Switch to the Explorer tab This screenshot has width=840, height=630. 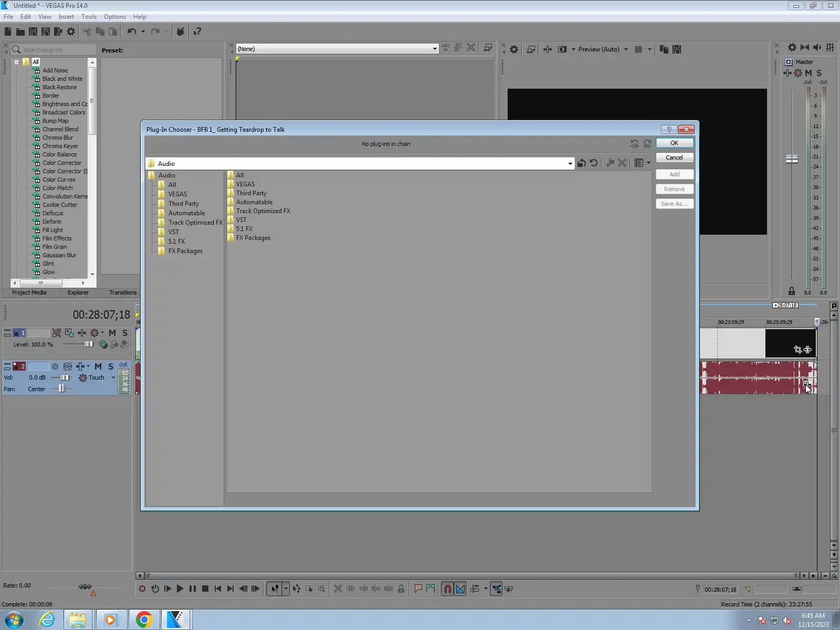tap(78, 292)
